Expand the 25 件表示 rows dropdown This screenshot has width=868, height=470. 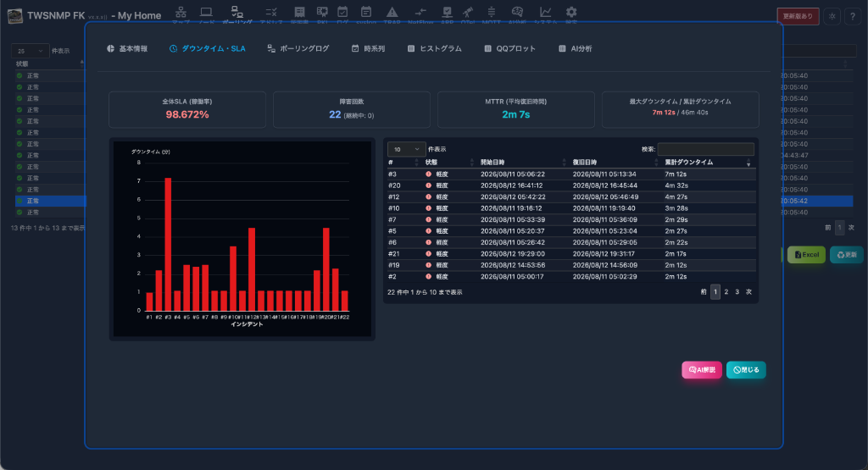[30, 51]
